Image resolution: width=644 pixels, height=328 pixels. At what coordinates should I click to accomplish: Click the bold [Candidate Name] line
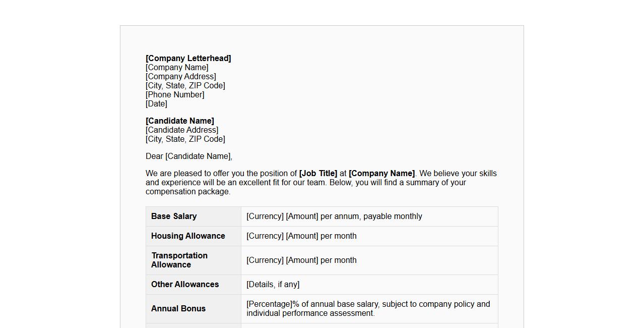click(x=180, y=121)
